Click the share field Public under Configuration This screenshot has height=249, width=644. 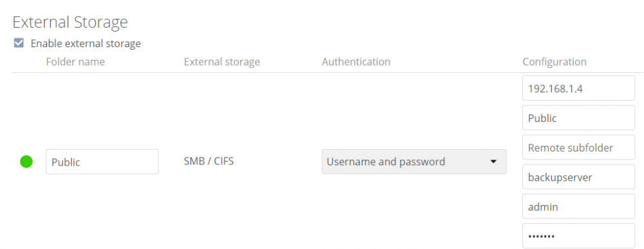[x=579, y=117]
